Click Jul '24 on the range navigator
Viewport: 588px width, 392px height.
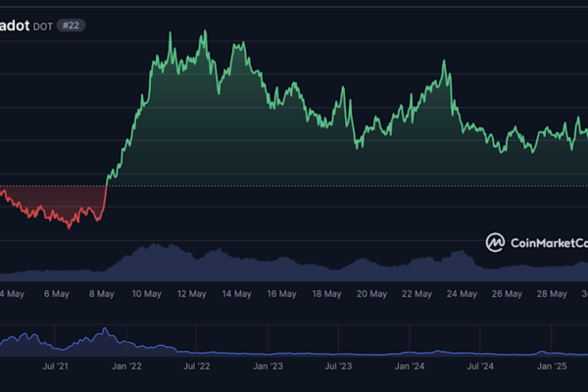[x=480, y=367]
